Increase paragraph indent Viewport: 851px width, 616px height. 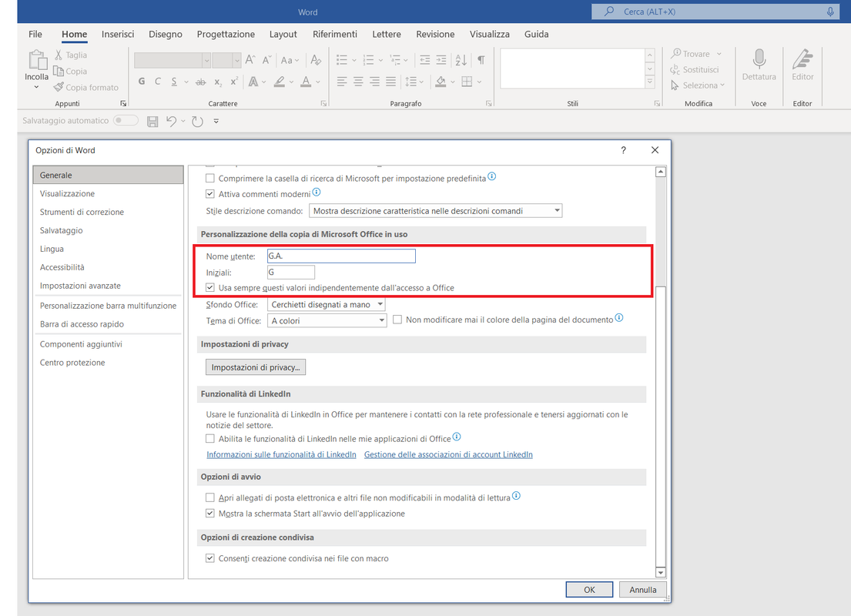click(x=441, y=60)
